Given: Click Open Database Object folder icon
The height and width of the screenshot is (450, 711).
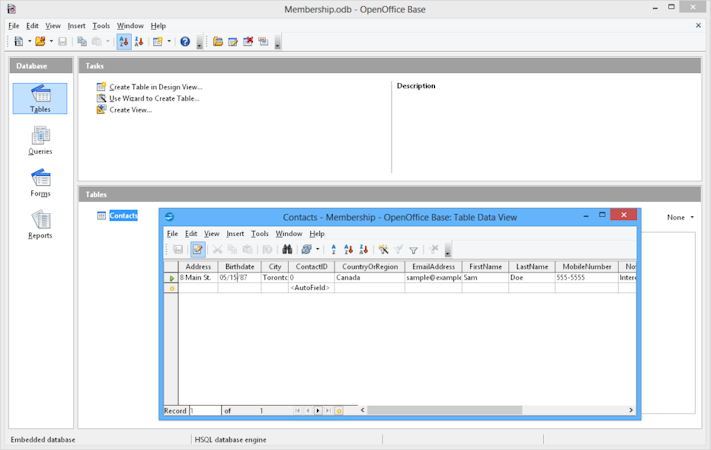Looking at the screenshot, I should [x=218, y=41].
